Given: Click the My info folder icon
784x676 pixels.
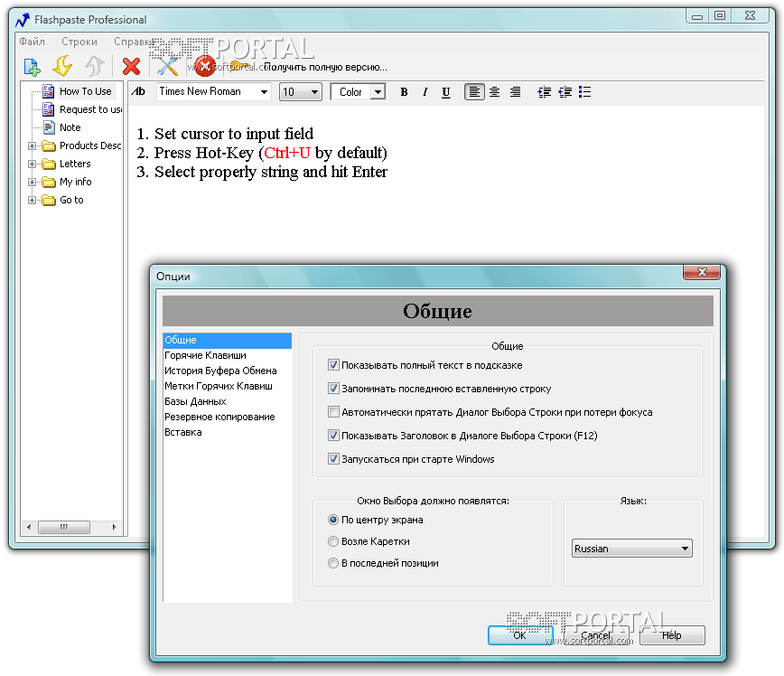Looking at the screenshot, I should point(49,182).
